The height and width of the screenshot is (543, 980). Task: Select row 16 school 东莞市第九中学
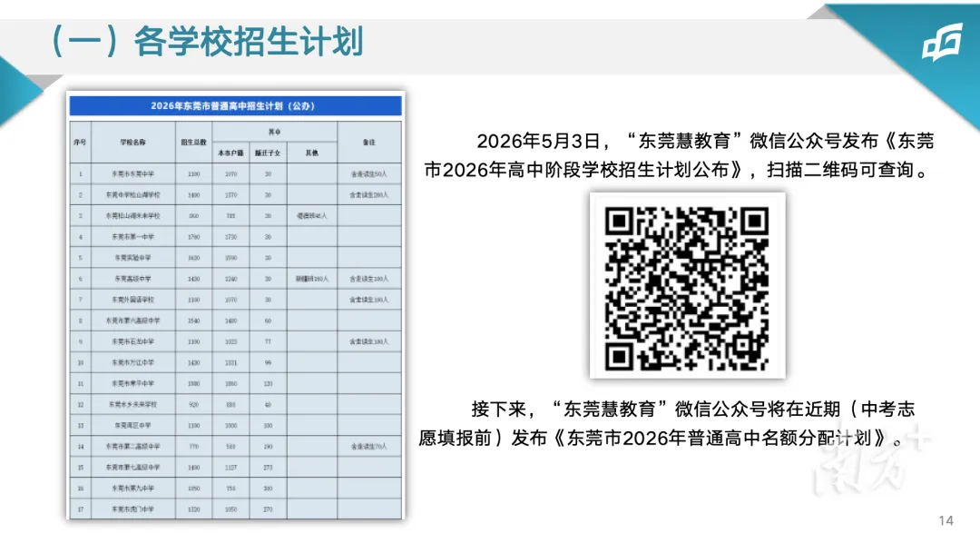(x=133, y=489)
